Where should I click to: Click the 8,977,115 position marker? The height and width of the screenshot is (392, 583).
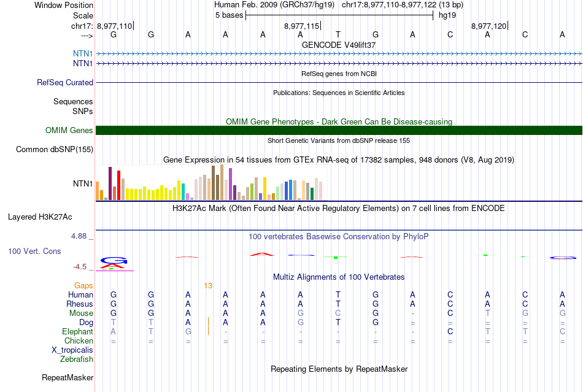click(302, 26)
